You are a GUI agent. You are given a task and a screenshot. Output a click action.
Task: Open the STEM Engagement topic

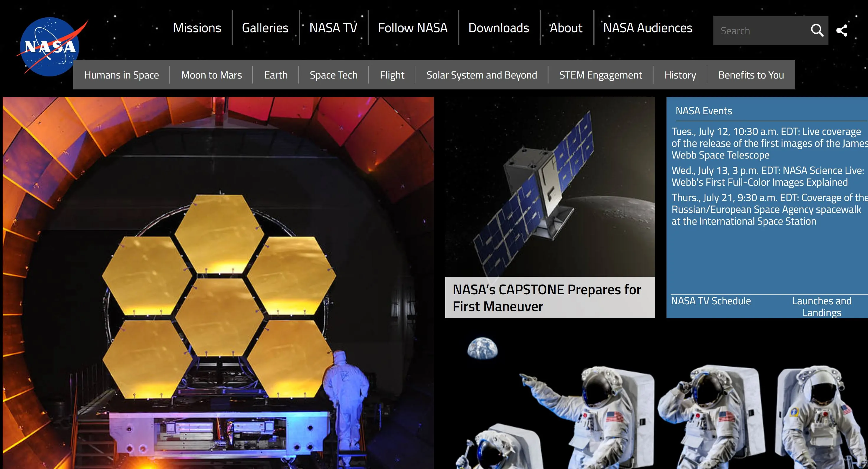tap(601, 75)
